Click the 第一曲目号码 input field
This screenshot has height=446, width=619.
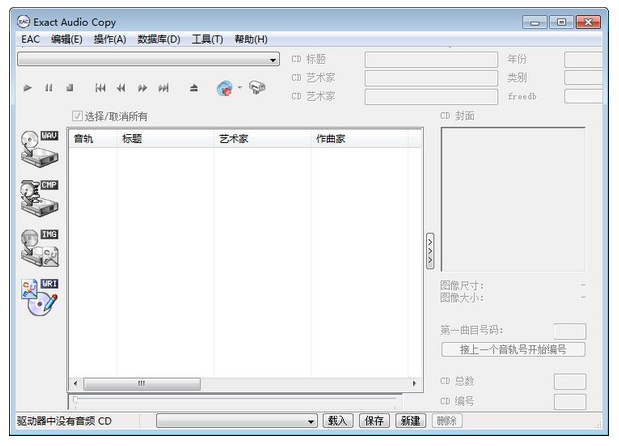[x=570, y=331]
